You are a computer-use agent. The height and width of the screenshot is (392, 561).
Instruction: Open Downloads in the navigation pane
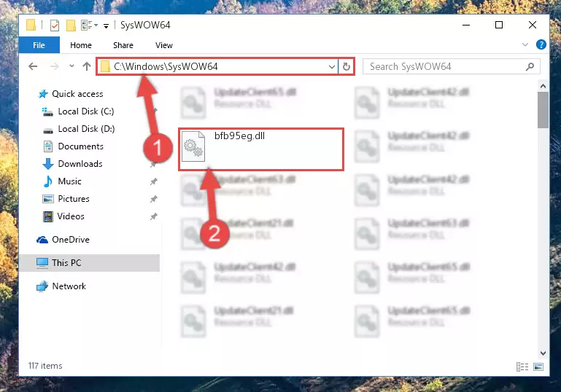pos(80,164)
